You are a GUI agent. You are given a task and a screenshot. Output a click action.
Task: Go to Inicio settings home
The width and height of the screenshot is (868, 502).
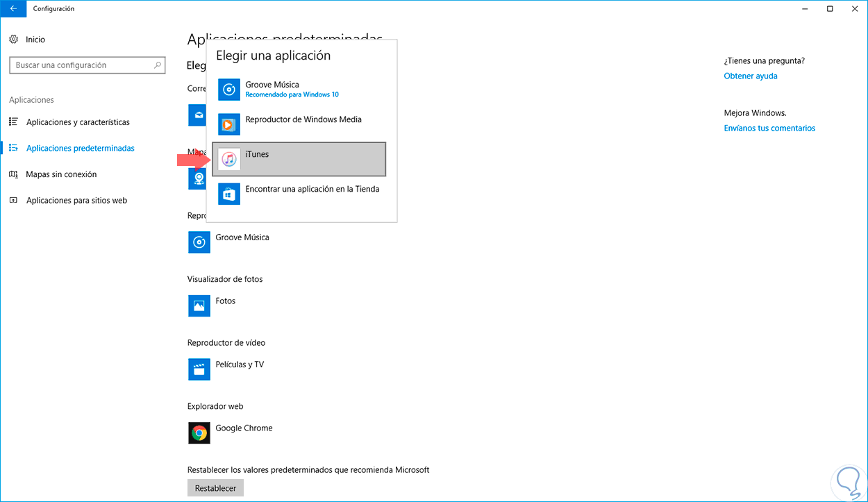[x=35, y=40]
